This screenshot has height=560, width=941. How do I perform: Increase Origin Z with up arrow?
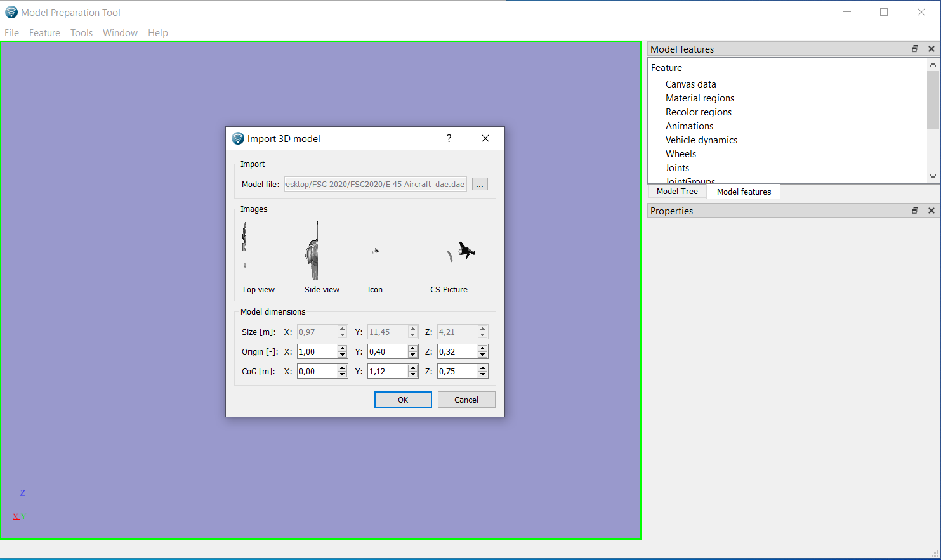point(483,348)
